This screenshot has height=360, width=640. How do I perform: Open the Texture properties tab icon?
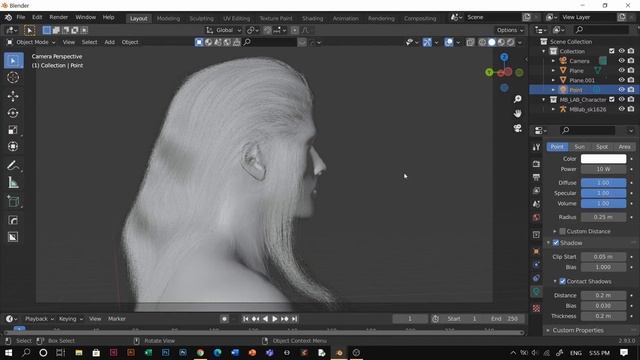pyautogui.click(x=536, y=308)
